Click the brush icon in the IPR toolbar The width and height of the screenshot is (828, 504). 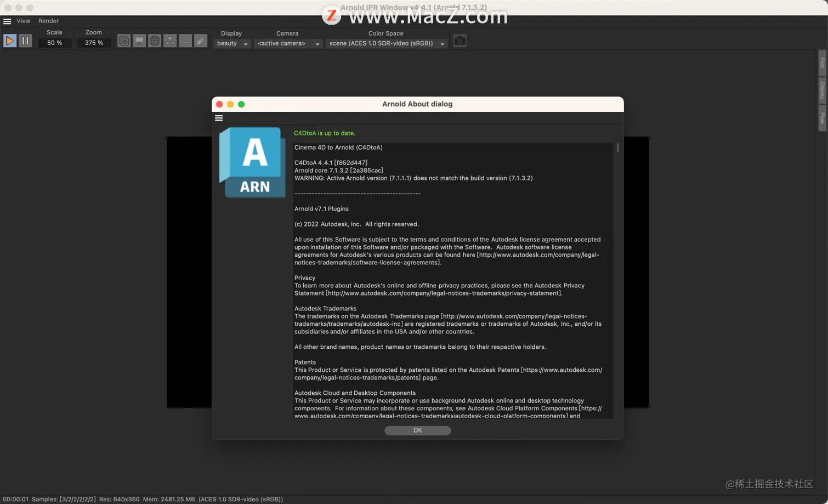coord(201,41)
